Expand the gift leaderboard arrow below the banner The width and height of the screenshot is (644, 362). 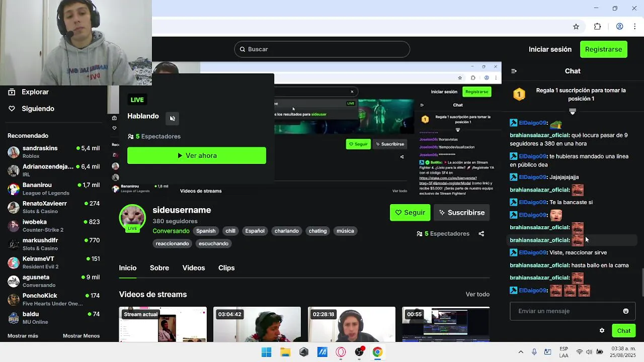[572, 112]
